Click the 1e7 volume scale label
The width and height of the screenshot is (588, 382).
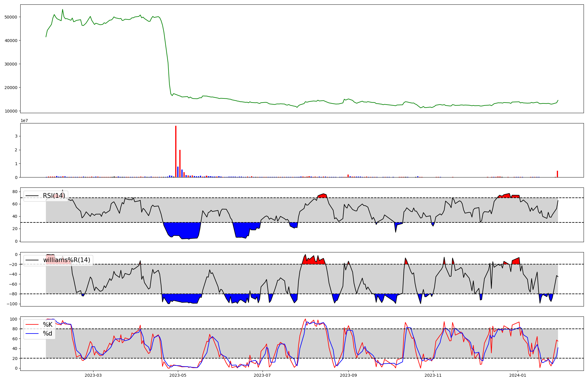[24, 120]
